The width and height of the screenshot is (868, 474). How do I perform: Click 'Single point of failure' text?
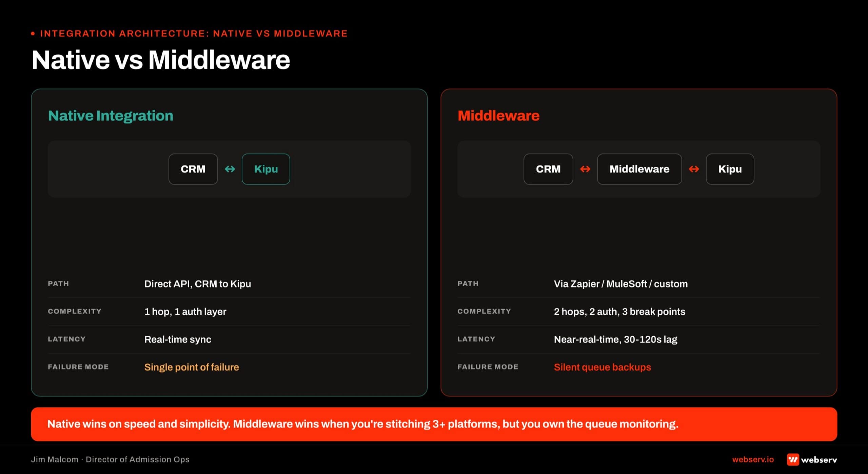tap(192, 367)
